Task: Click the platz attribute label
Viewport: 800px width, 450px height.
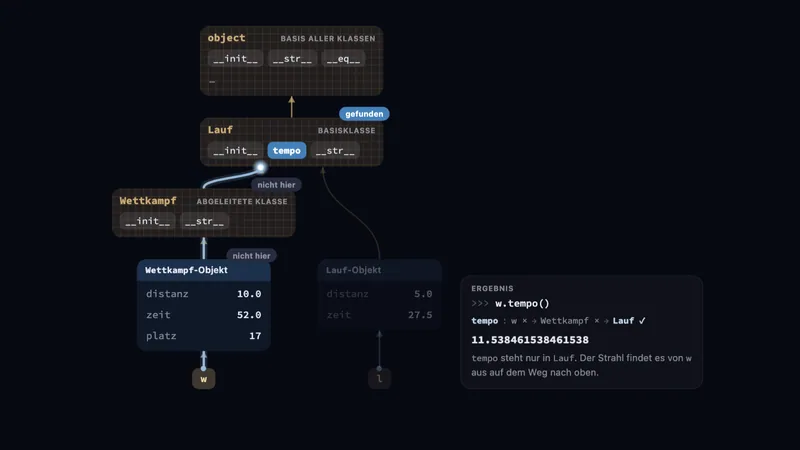Action: (161, 336)
